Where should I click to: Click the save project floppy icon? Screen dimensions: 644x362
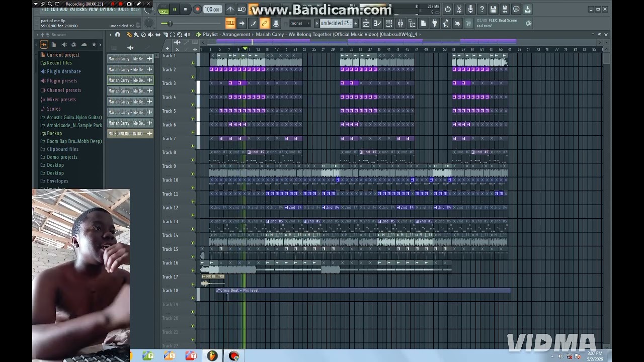click(x=493, y=9)
